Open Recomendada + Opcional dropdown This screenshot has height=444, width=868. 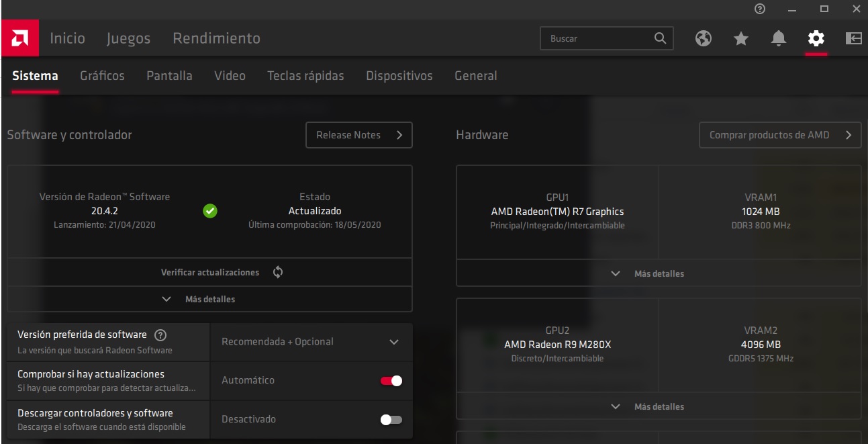pos(311,342)
